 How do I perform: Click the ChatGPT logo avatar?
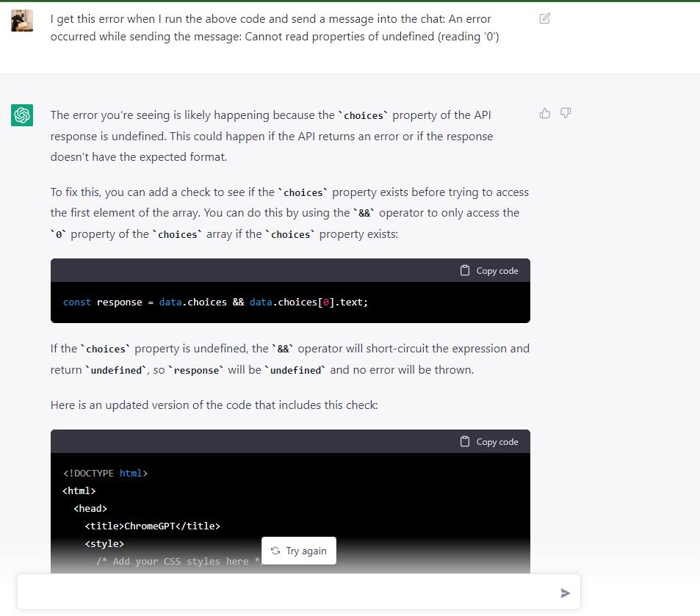point(22,115)
